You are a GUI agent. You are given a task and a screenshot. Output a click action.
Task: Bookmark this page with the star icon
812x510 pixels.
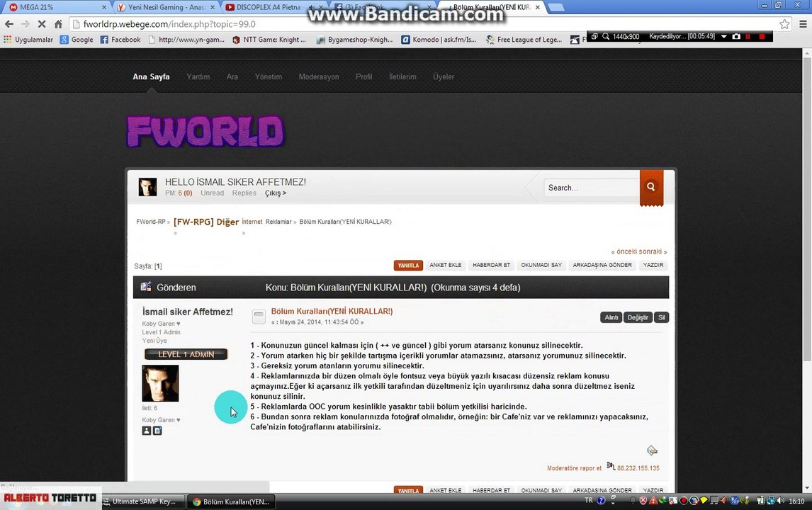point(784,24)
